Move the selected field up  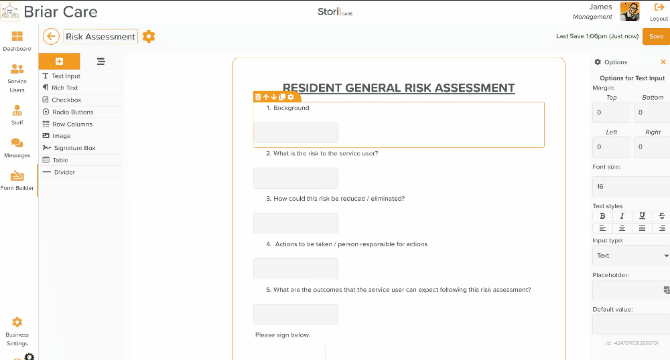[266, 97]
